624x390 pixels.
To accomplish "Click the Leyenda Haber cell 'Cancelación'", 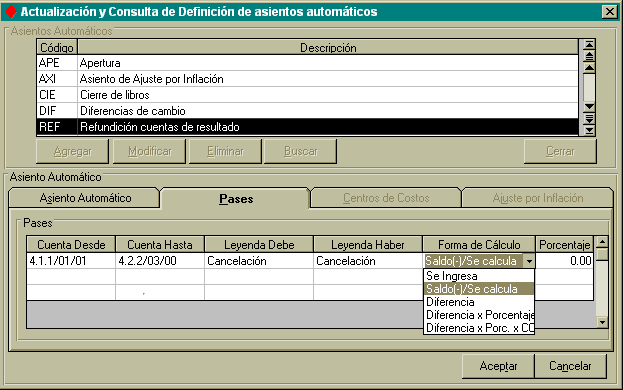I will (x=368, y=261).
